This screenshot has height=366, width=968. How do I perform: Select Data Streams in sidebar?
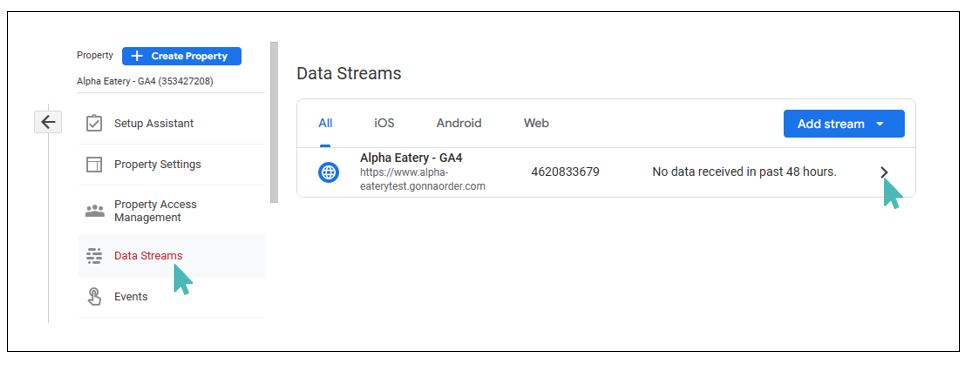coord(171,256)
